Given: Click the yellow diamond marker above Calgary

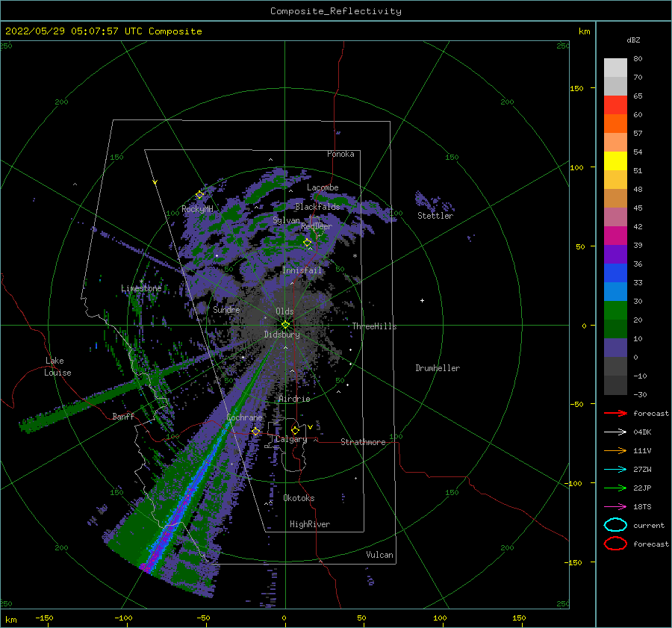Looking at the screenshot, I should (295, 430).
